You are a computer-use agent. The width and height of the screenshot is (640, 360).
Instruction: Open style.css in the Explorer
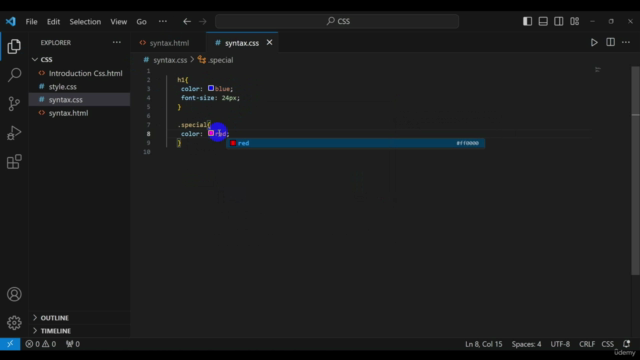62,87
